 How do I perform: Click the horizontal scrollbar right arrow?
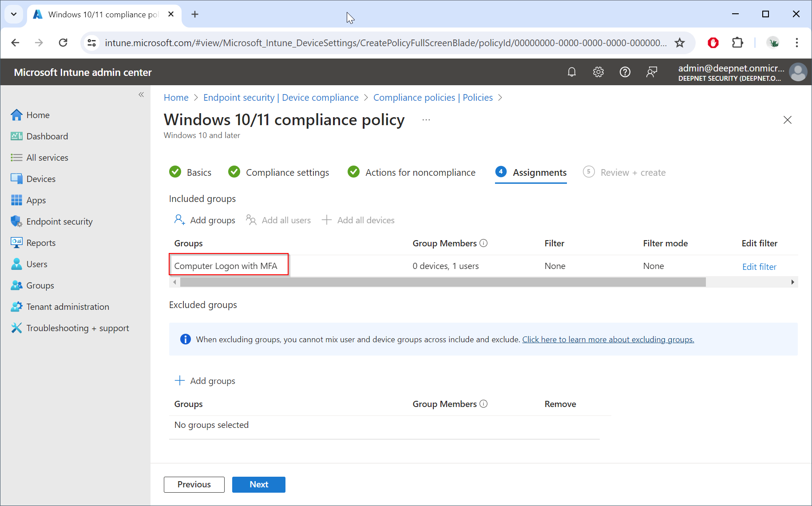pos(792,282)
